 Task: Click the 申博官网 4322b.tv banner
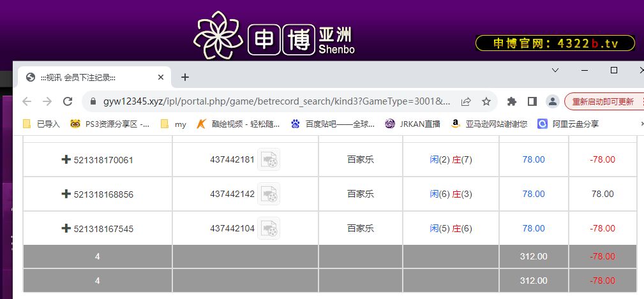[x=555, y=43]
